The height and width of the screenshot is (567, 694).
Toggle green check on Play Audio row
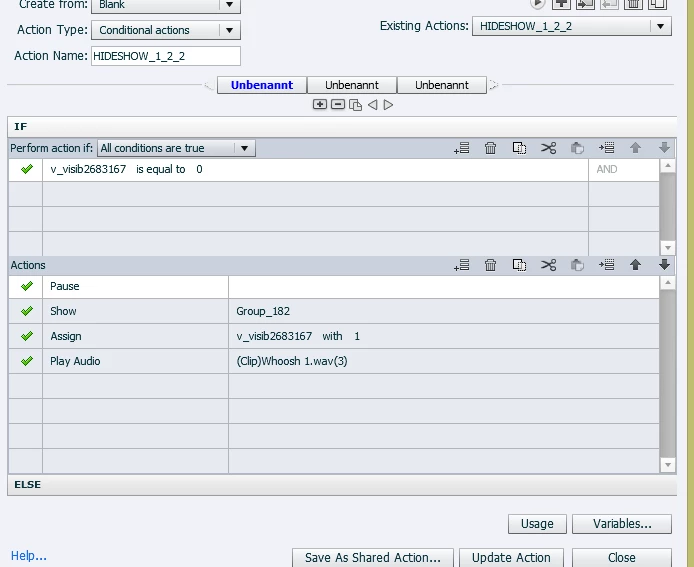point(27,361)
